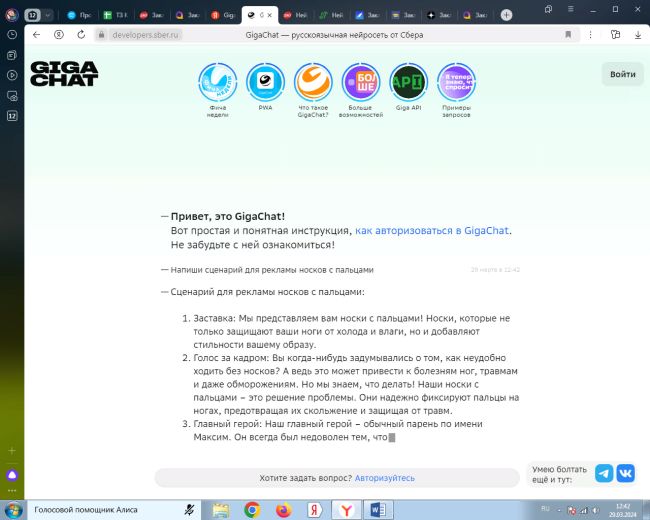Click the volume icon in system tray
Screen dimensions: 650x520
point(596,510)
